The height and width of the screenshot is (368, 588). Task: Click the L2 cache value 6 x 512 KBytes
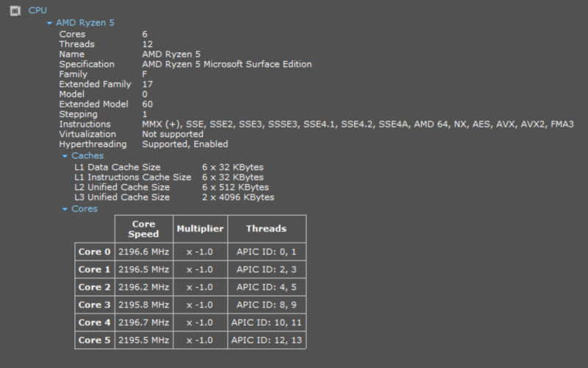click(235, 187)
